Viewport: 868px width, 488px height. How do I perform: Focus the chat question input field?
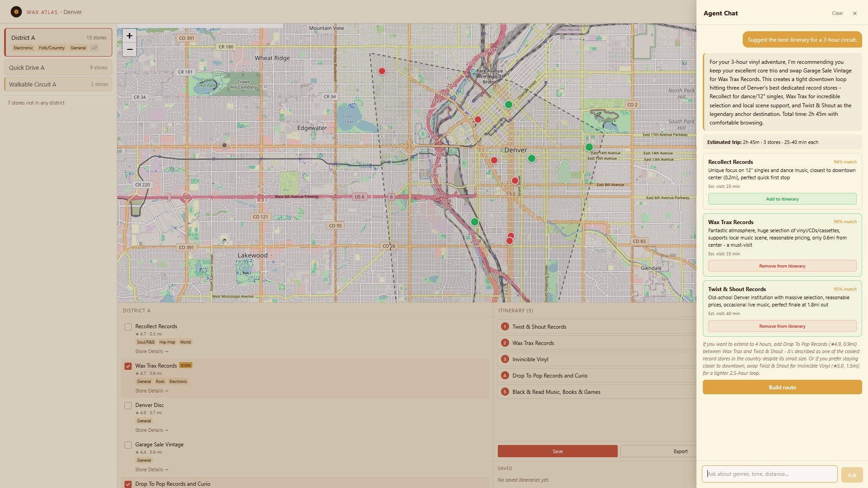coord(769,474)
